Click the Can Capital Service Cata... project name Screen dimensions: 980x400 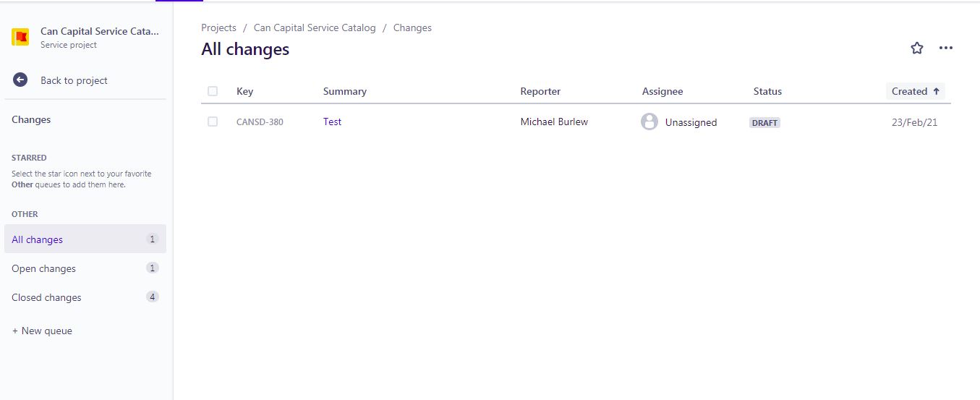[99, 31]
